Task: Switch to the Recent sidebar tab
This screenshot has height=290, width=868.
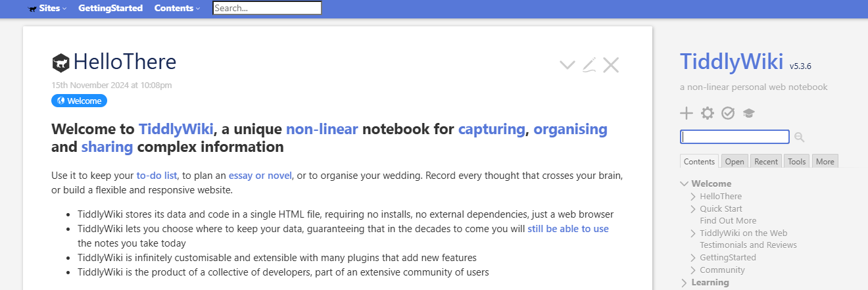Action: tap(766, 161)
